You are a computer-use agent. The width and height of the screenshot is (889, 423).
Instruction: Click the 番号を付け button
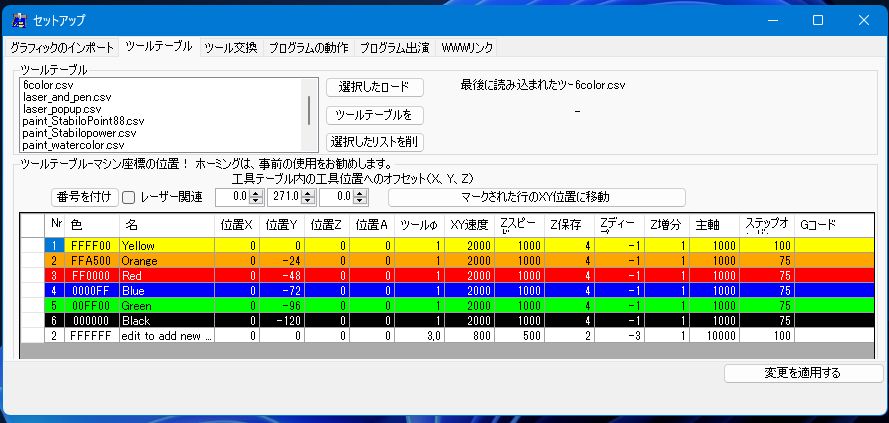[x=84, y=197]
